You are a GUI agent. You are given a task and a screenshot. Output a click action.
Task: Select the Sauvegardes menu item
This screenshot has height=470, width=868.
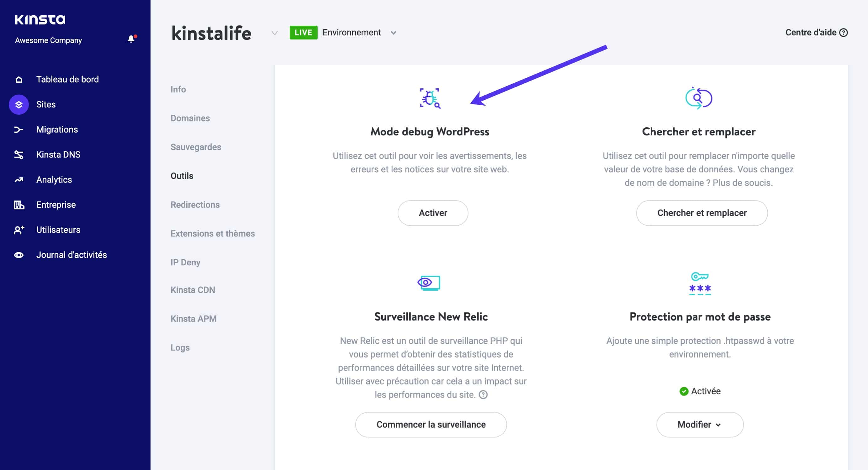pos(196,146)
